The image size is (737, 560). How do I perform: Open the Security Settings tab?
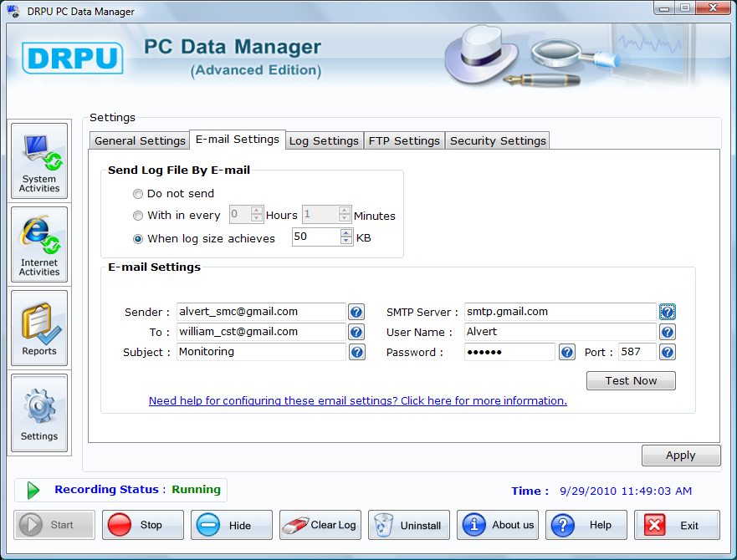point(498,141)
